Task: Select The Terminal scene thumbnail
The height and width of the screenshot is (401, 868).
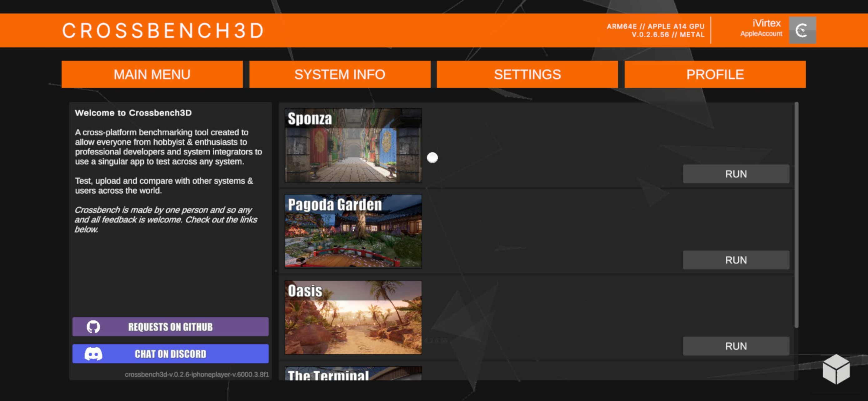Action: [x=353, y=374]
